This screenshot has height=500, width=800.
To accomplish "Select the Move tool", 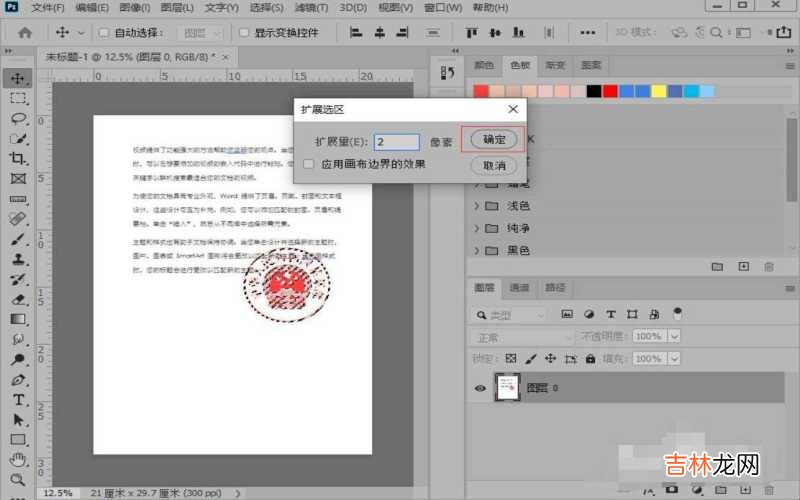I will pos(18,79).
